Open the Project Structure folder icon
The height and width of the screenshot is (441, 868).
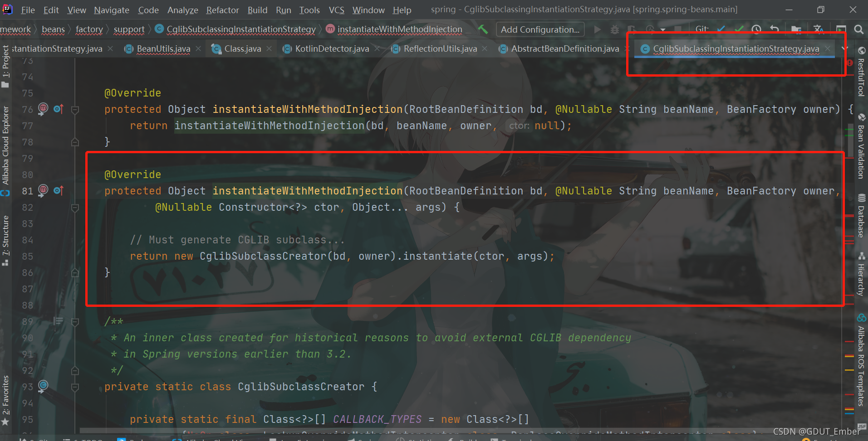pyautogui.click(x=796, y=29)
